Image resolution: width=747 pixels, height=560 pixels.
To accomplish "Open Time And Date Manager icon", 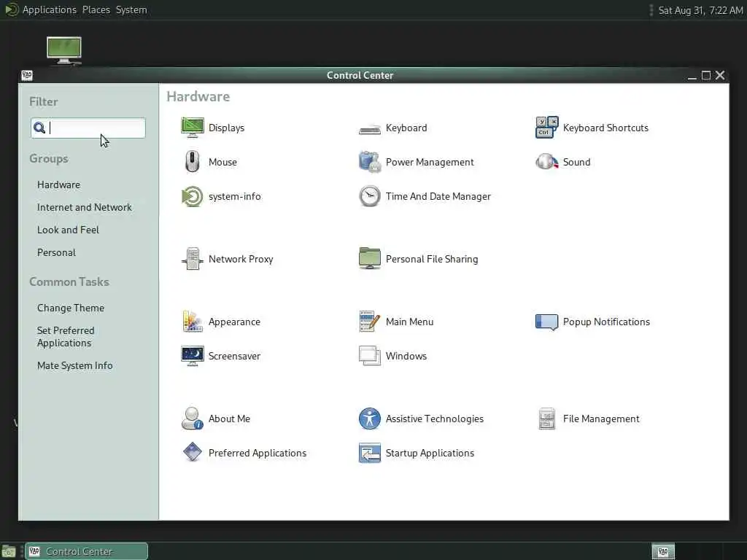I will [370, 196].
